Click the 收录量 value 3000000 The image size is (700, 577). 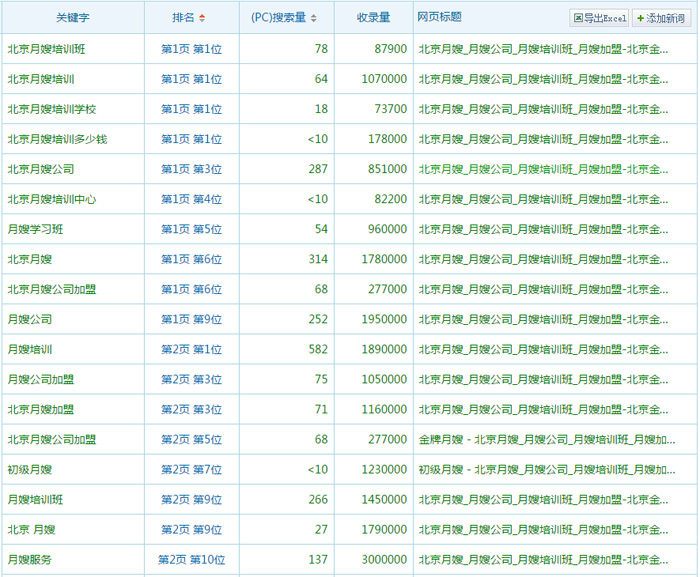pyautogui.click(x=385, y=559)
